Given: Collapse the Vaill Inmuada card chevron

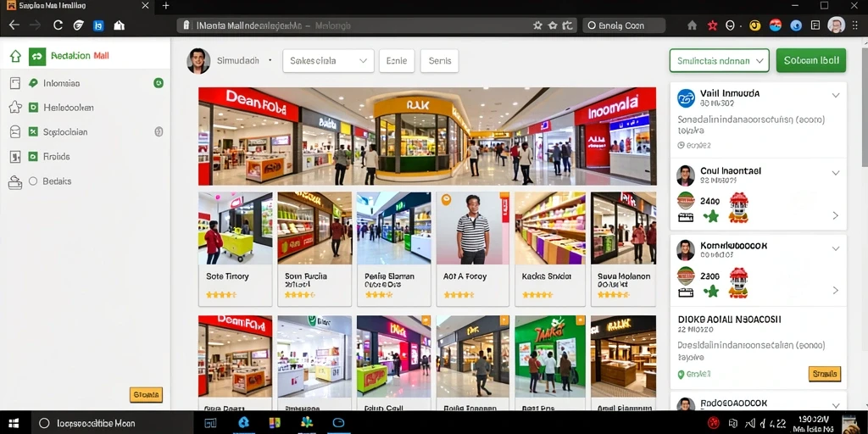Looking at the screenshot, I should click(x=836, y=95).
